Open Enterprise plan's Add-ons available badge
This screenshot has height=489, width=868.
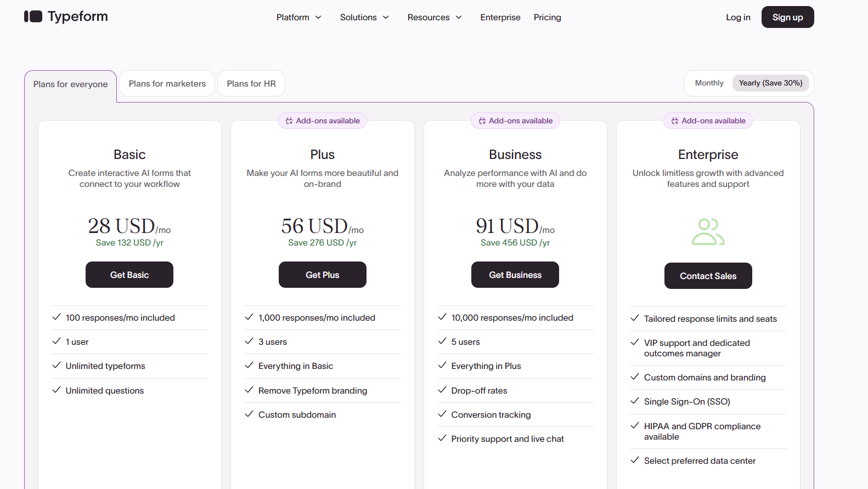[x=708, y=121]
